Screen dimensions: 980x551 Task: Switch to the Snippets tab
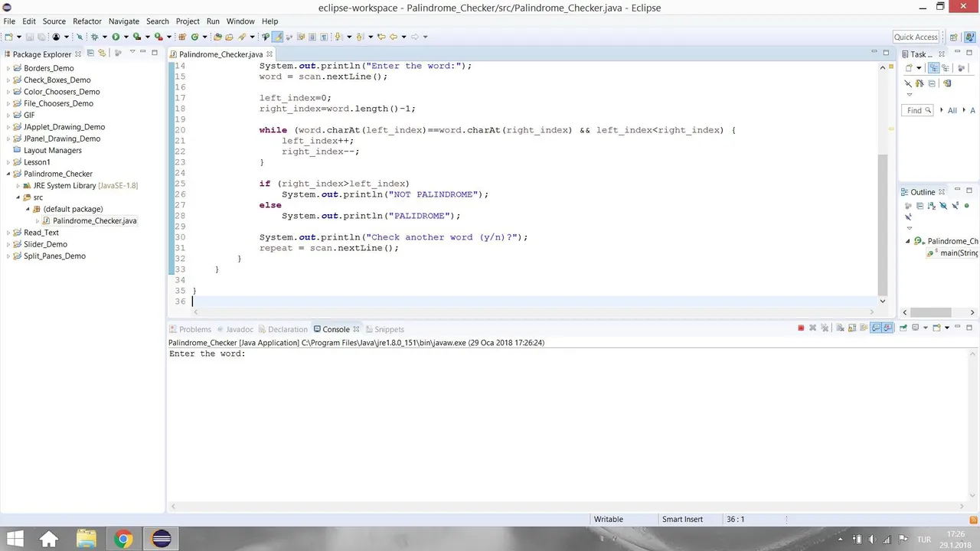point(384,329)
